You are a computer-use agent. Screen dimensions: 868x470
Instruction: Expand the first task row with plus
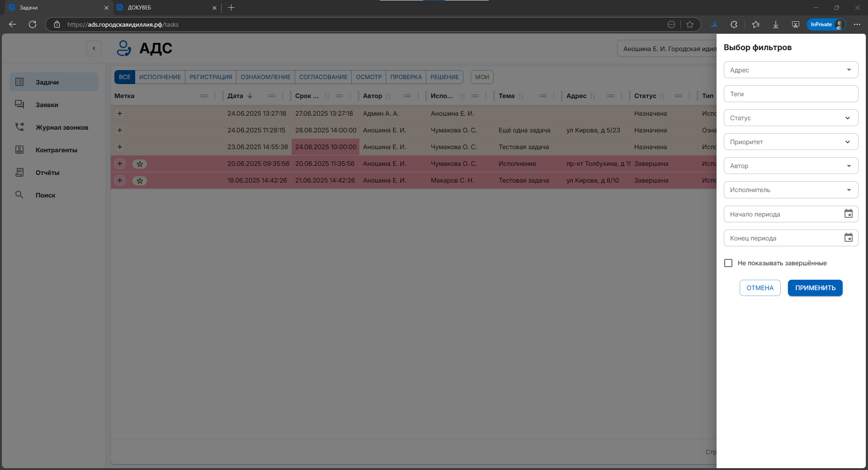tap(120, 113)
